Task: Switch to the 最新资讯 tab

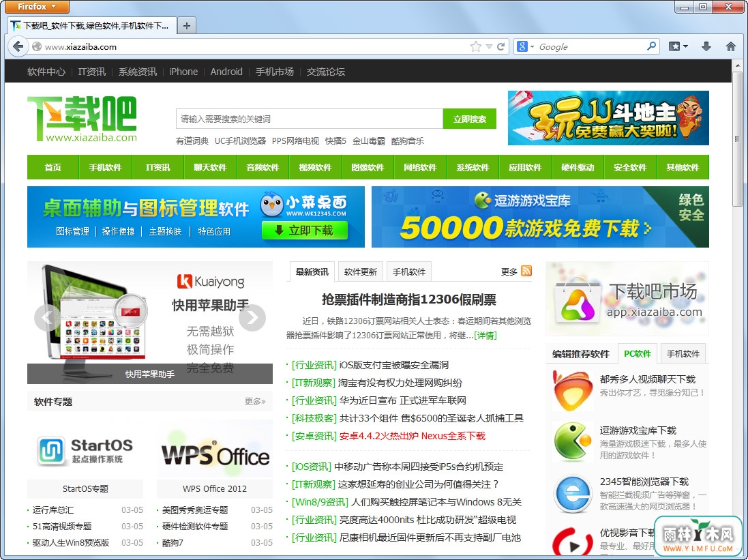Action: click(312, 271)
